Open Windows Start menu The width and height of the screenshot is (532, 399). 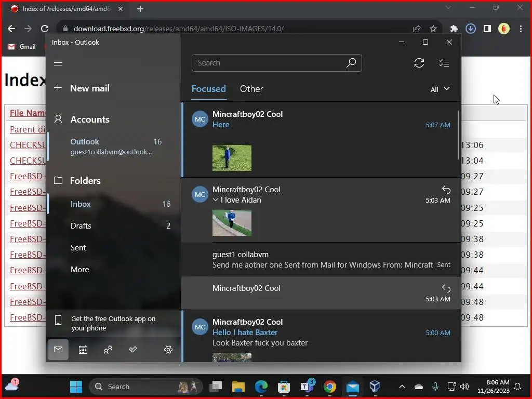76,387
